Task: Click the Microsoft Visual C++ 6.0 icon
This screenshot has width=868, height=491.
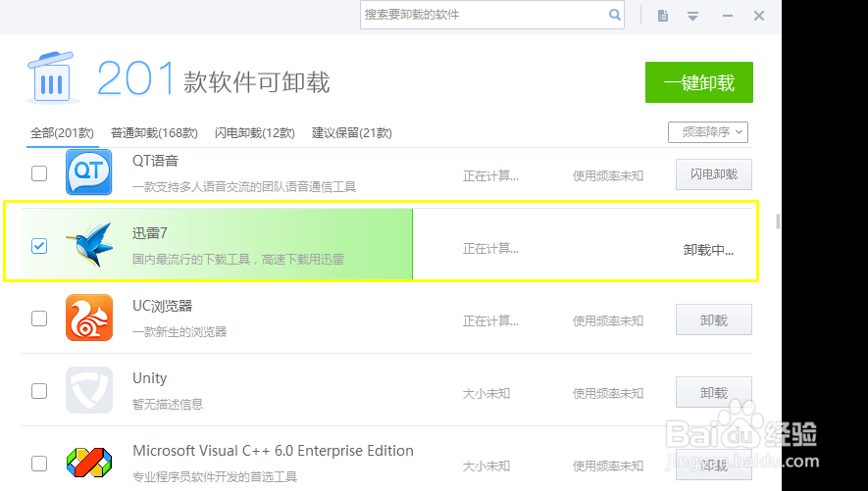Action: (89, 463)
